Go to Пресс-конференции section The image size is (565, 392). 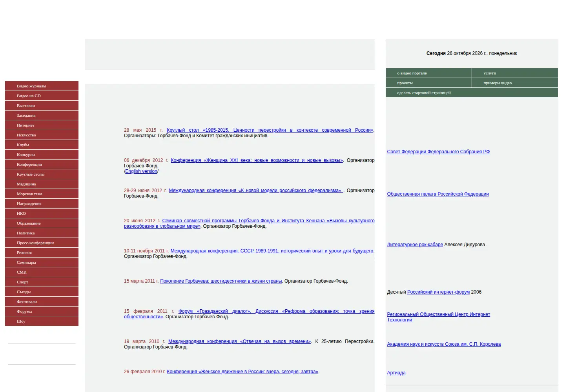click(x=42, y=243)
